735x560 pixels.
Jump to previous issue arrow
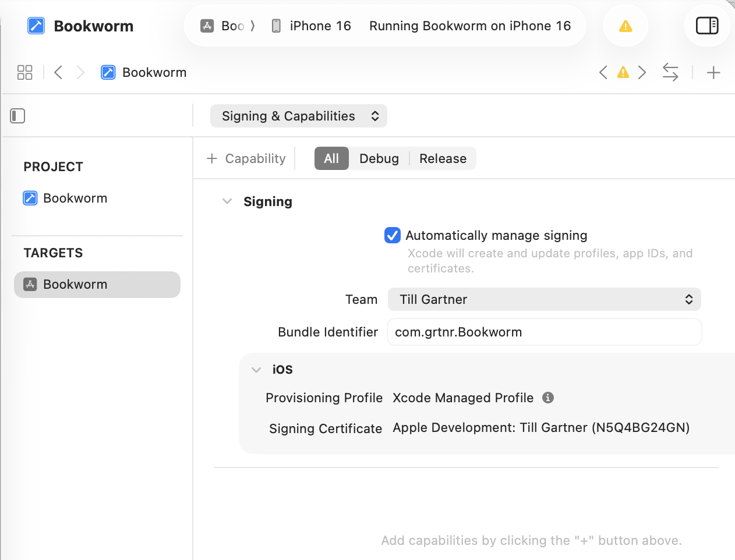603,72
